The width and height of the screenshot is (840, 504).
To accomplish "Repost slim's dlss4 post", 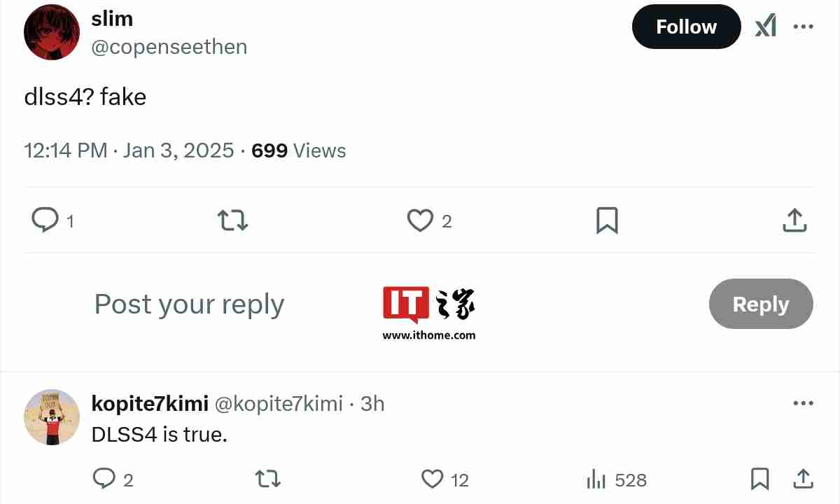I will (233, 220).
